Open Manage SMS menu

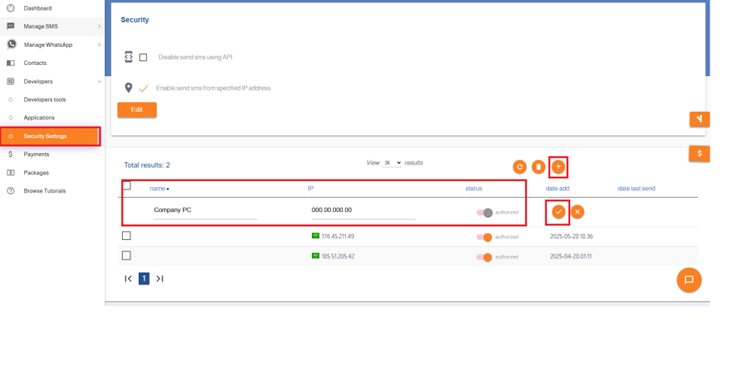click(x=51, y=26)
